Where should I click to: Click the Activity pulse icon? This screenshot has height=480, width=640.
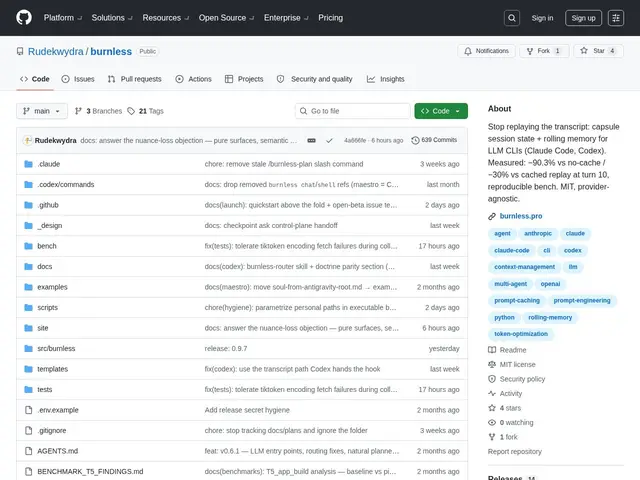[492, 393]
